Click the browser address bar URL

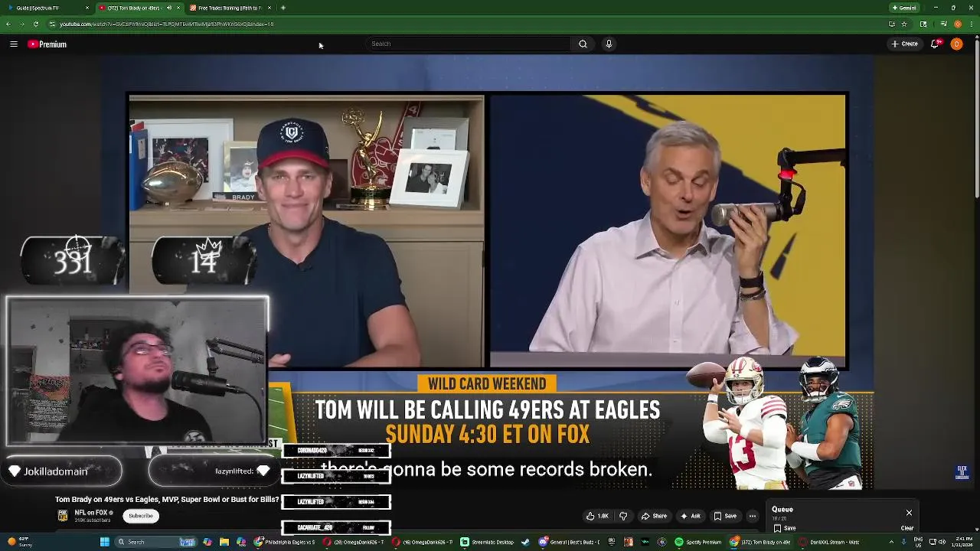click(166, 24)
